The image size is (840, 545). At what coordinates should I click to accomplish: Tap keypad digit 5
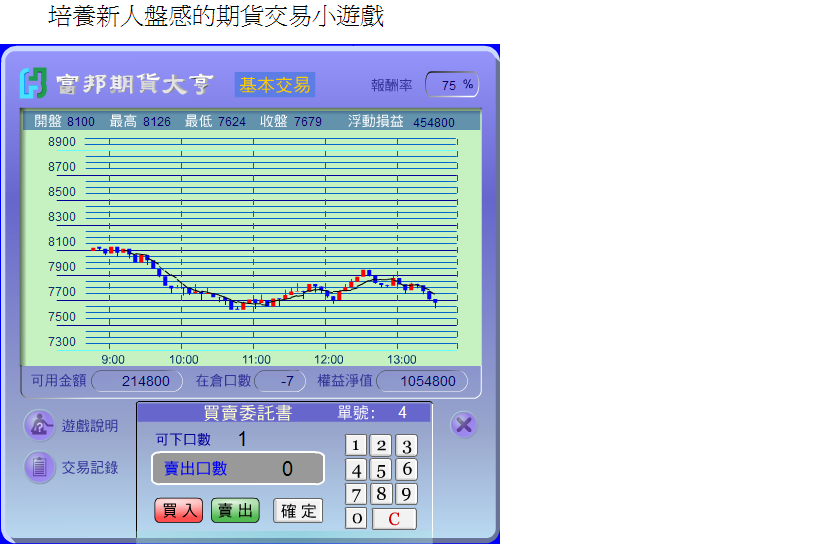[x=381, y=470]
